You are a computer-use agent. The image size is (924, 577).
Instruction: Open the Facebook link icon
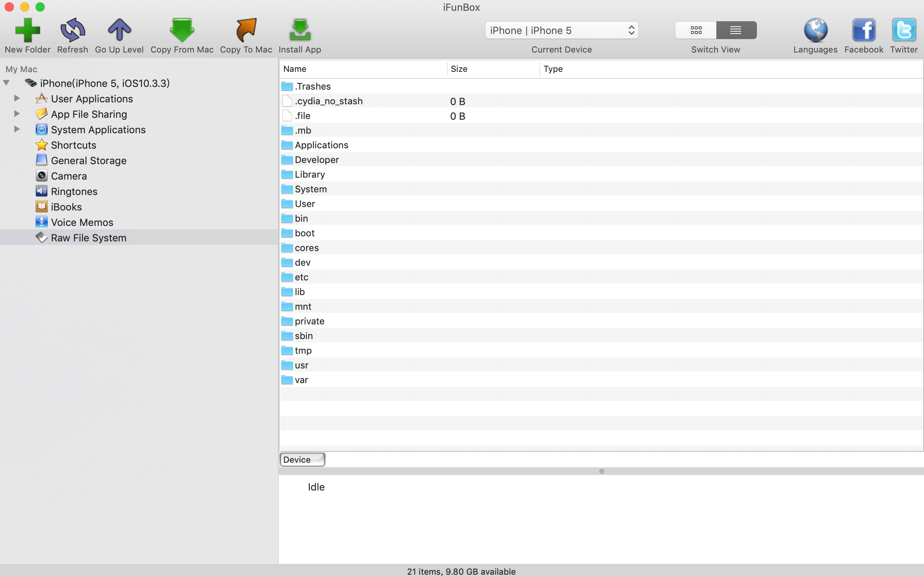click(x=864, y=30)
